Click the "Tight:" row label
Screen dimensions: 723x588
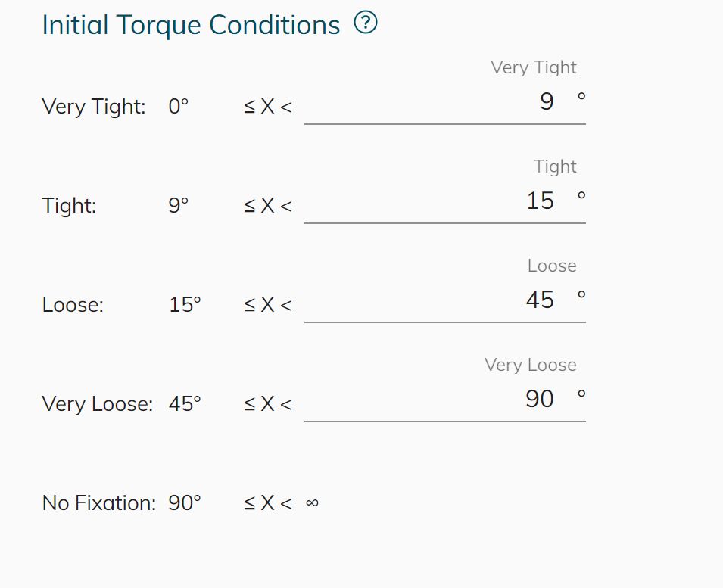coord(70,206)
